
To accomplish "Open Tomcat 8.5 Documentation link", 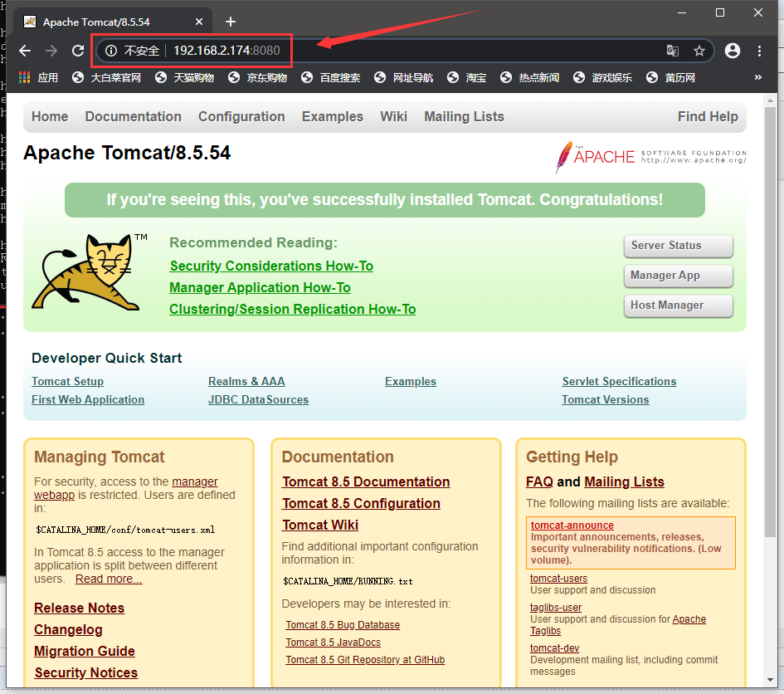I will point(366,481).
